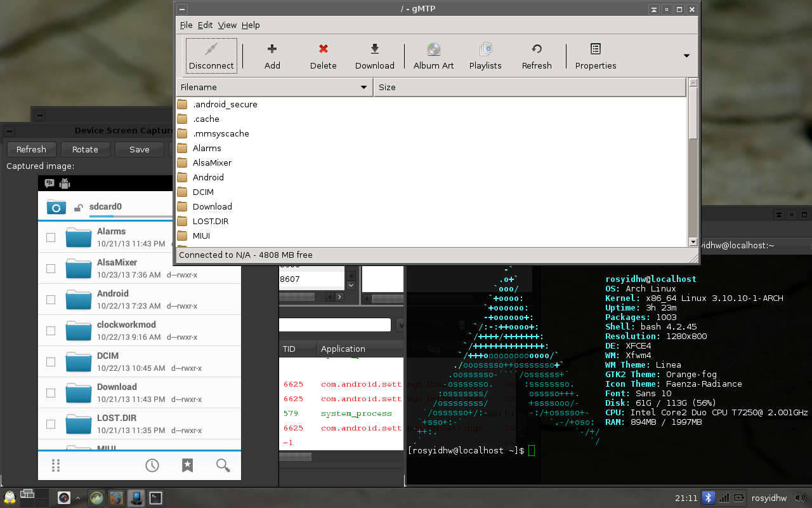Click the bookmark star icon in captured image

point(187,465)
